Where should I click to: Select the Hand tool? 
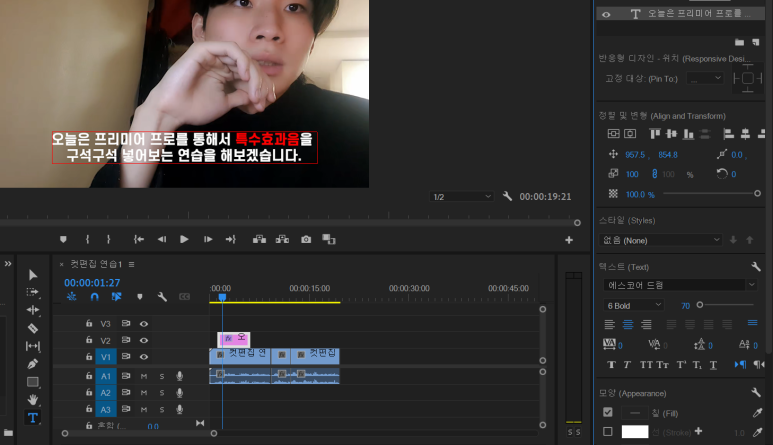point(33,400)
